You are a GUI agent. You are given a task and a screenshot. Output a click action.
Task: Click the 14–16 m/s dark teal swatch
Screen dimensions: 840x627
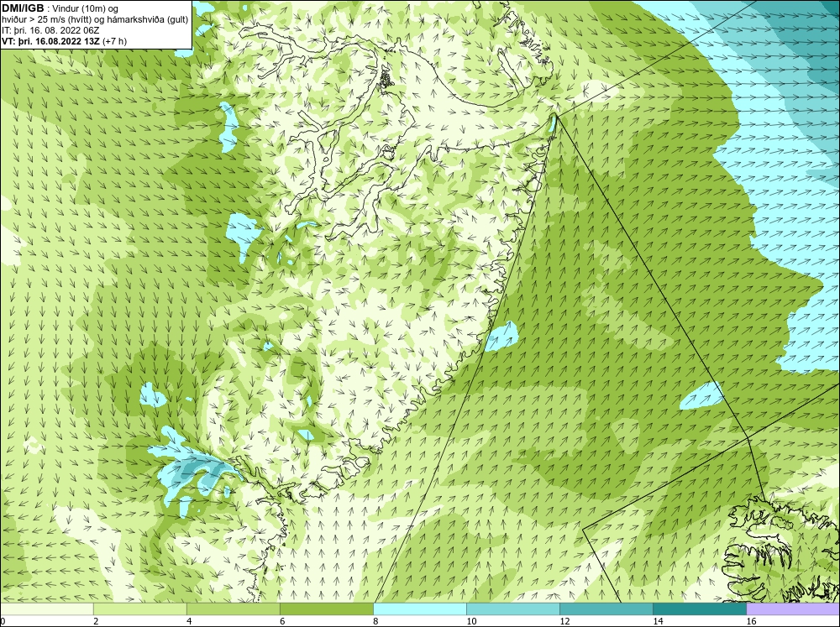click(699, 609)
